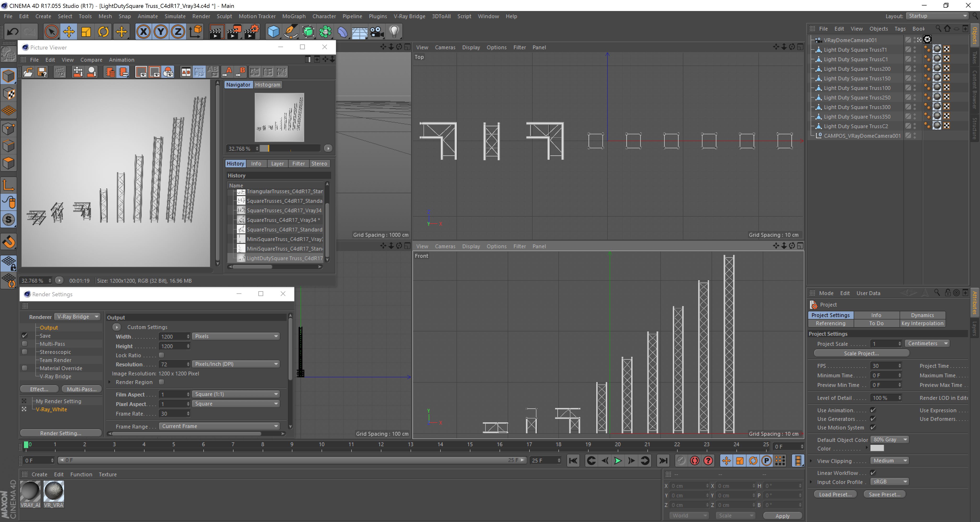
Task: Add a Light object from toolbar
Action: (x=394, y=32)
